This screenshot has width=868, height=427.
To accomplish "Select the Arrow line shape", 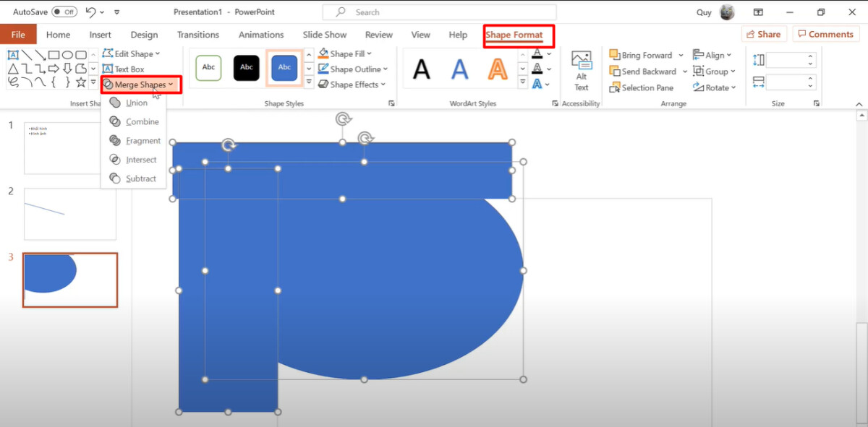I will pos(40,55).
